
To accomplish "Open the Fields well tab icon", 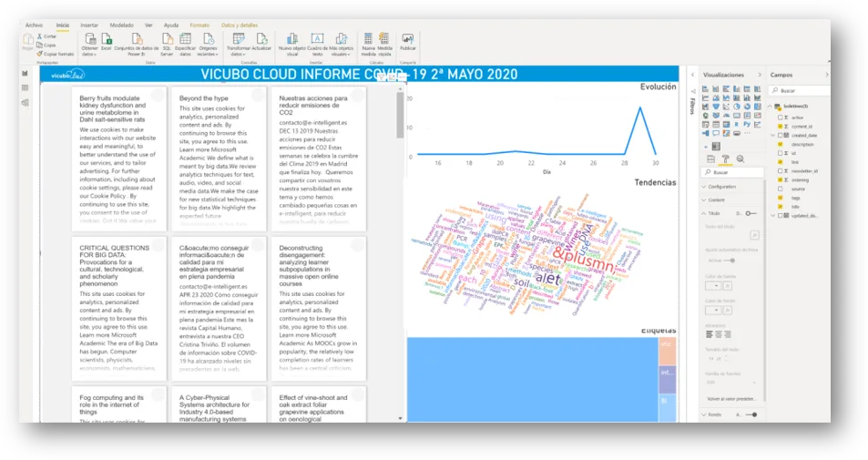I will 710,159.
